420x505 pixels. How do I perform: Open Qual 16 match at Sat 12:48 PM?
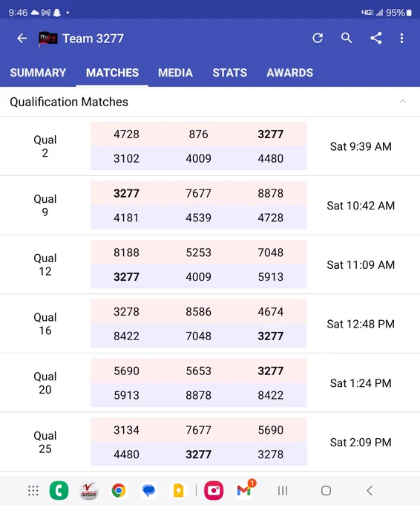coord(210,324)
